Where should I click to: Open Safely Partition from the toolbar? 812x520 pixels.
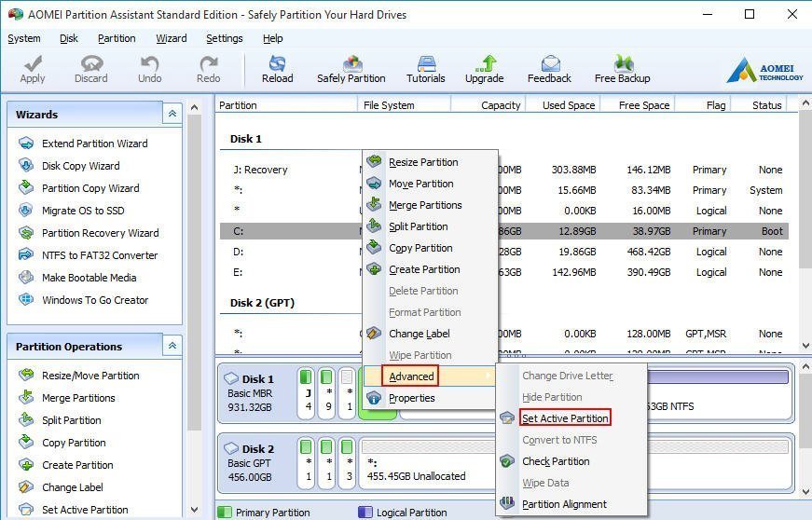tap(351, 69)
